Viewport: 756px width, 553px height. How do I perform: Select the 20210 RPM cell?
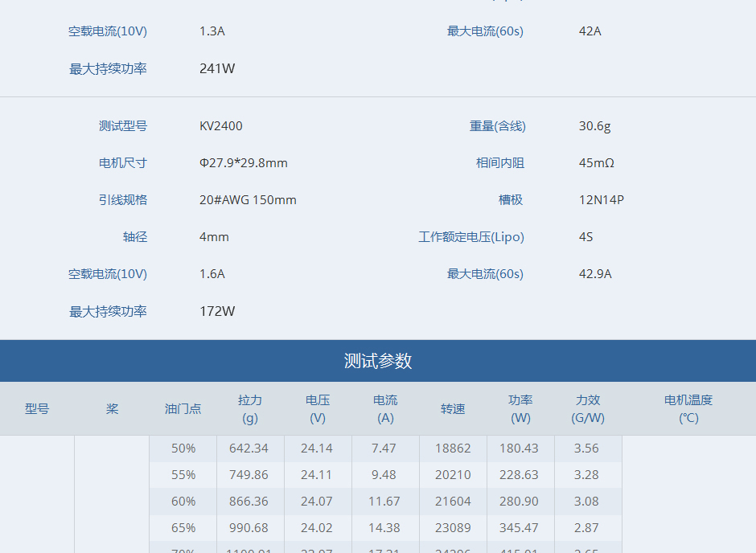coord(453,475)
